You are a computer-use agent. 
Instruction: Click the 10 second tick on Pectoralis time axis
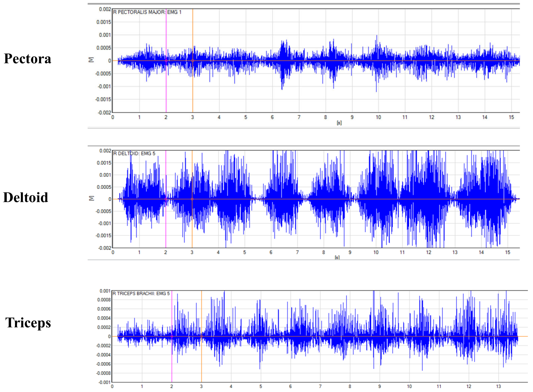pos(378,117)
